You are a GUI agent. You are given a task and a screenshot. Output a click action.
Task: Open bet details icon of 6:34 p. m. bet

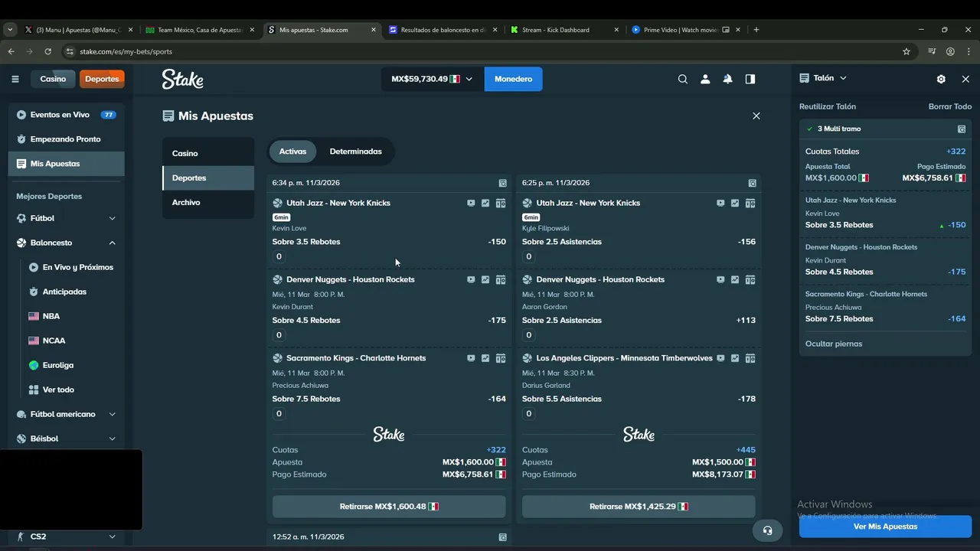click(502, 183)
